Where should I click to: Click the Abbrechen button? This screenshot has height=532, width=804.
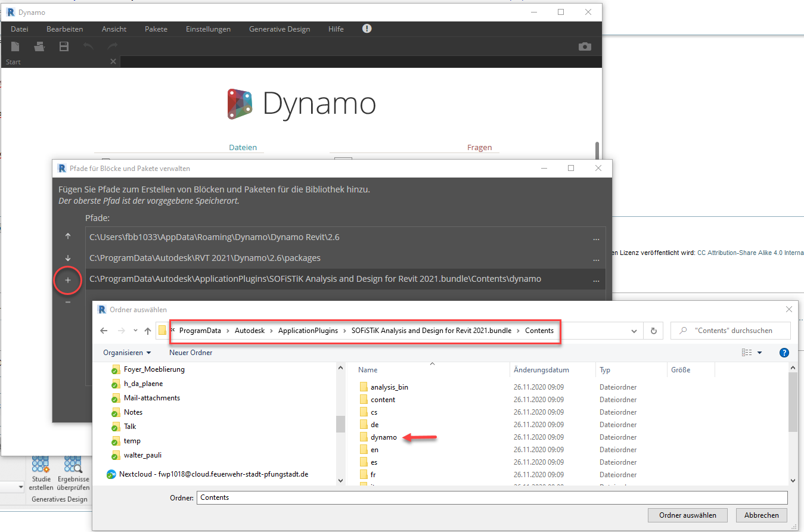[x=761, y=515]
